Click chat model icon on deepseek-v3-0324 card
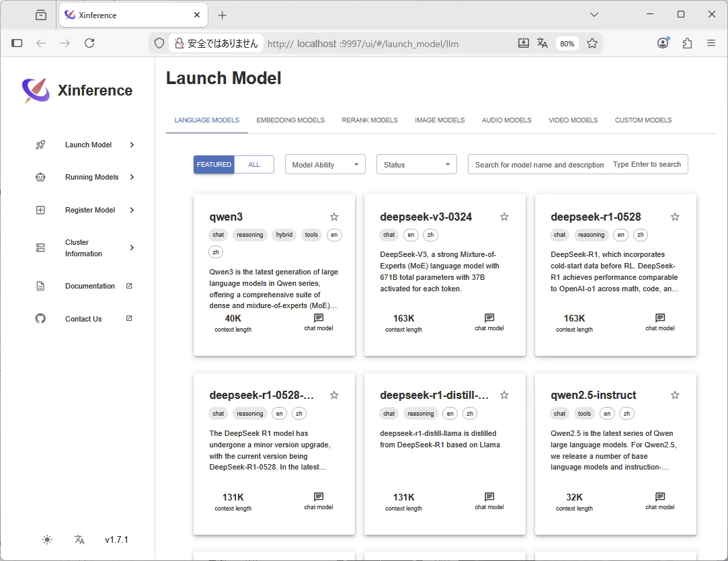Image resolution: width=728 pixels, height=561 pixels. 489,318
